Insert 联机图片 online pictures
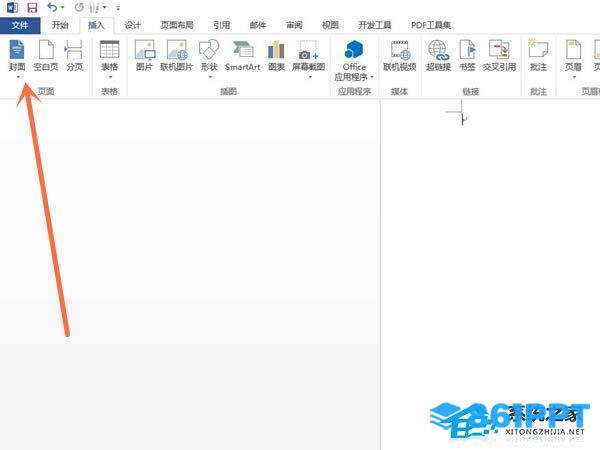 click(x=176, y=56)
